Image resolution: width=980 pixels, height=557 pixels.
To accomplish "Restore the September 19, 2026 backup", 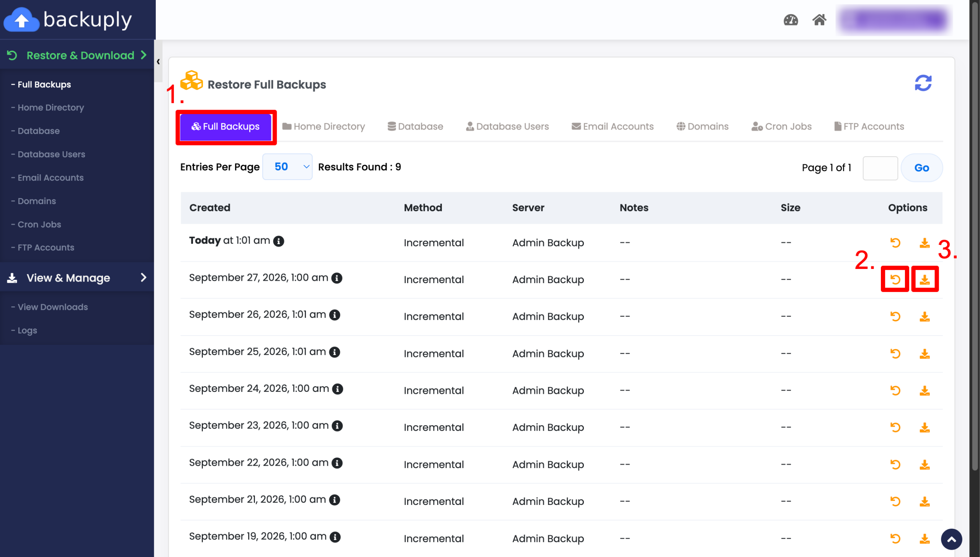I will [895, 538].
